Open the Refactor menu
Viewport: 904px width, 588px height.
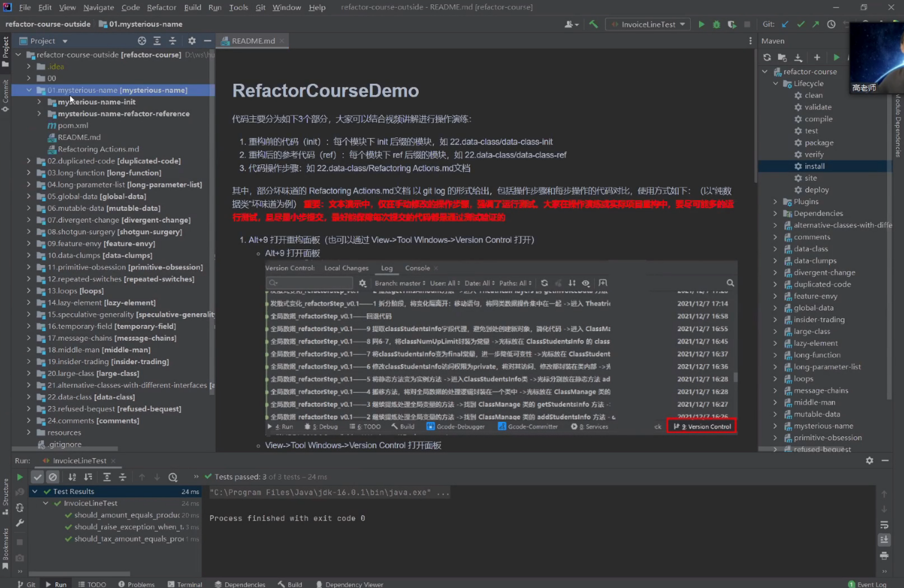point(161,7)
